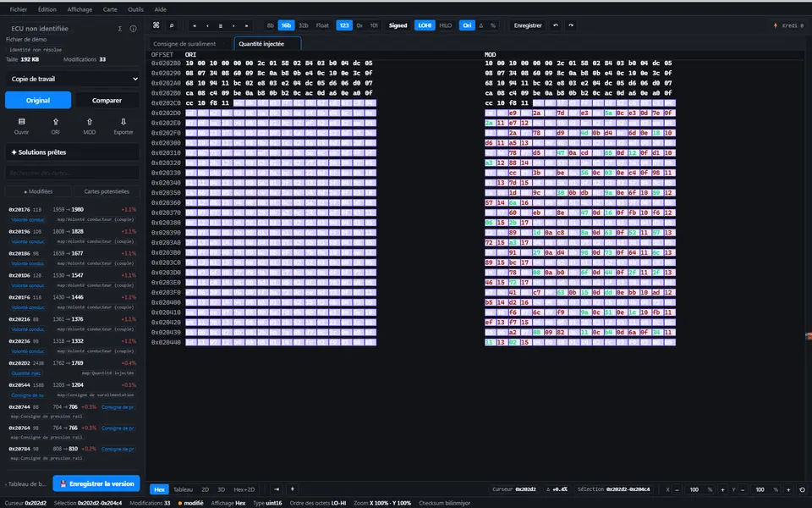Screen dimensions: 812x508
Task: Click the map search input field
Action: point(73,173)
